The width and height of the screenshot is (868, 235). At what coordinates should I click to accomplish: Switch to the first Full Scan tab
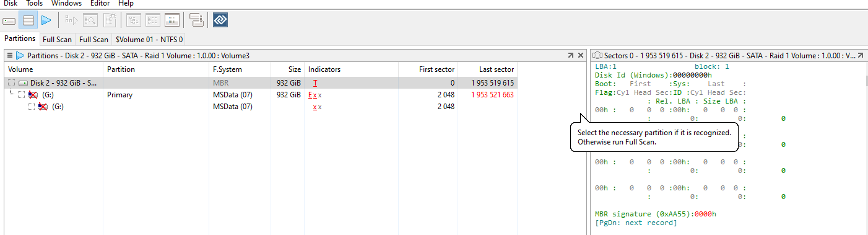[57, 40]
